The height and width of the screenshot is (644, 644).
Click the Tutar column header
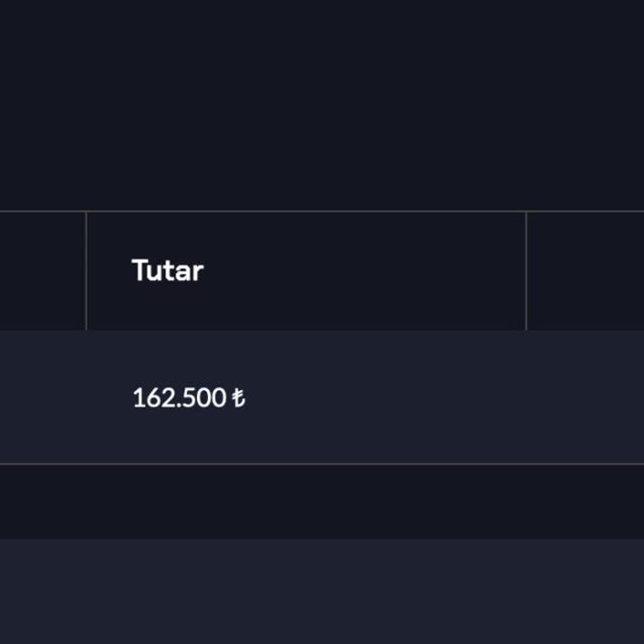pos(168,271)
